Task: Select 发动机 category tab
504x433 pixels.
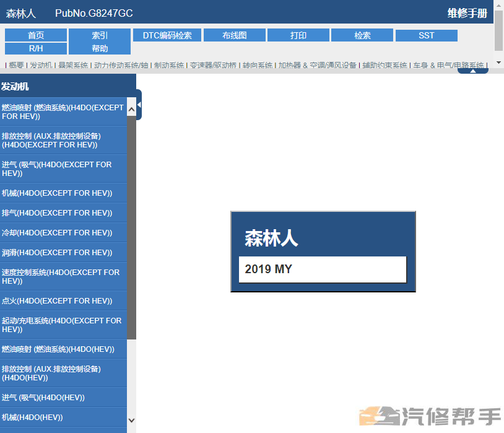Action: [x=41, y=65]
